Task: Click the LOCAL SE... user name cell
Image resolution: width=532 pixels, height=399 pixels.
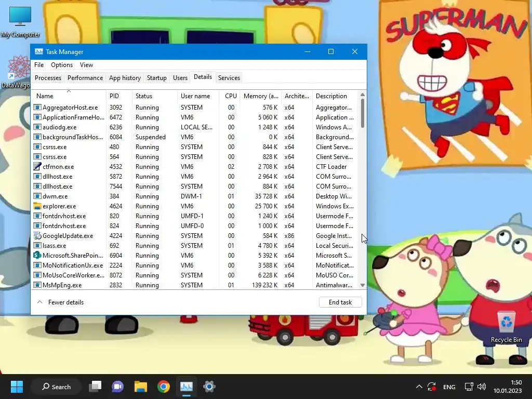Action: point(196,127)
